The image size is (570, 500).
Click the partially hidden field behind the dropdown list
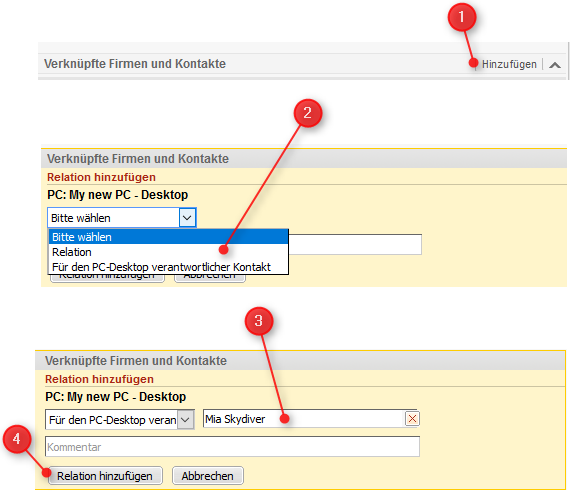[x=355, y=244]
